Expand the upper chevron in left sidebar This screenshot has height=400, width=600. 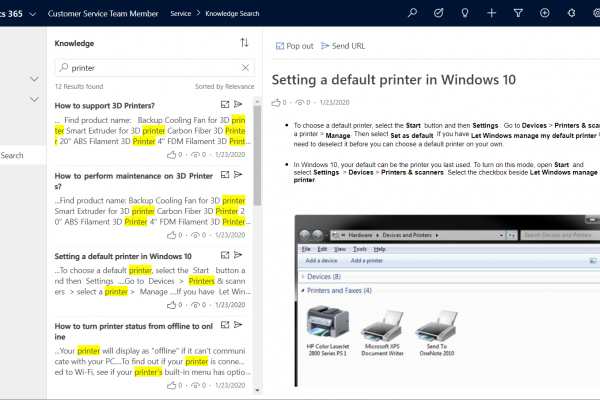pos(34,79)
